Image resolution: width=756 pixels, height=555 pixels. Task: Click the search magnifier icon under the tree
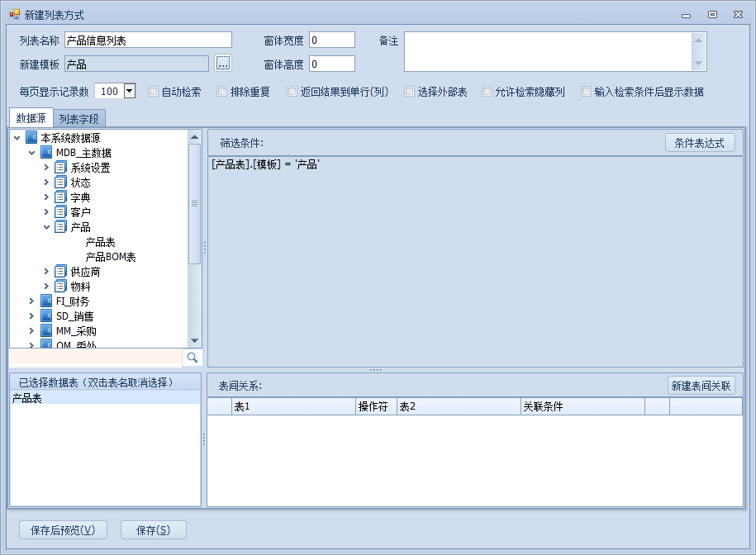pyautogui.click(x=192, y=357)
